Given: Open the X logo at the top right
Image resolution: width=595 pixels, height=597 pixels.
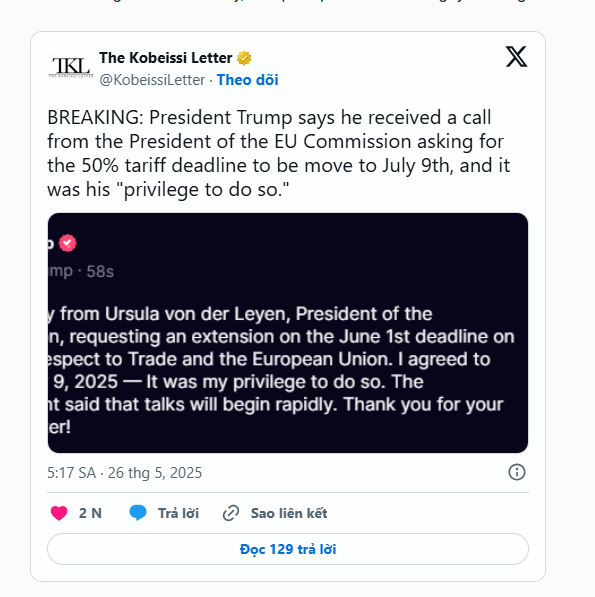Looking at the screenshot, I should click(516, 57).
